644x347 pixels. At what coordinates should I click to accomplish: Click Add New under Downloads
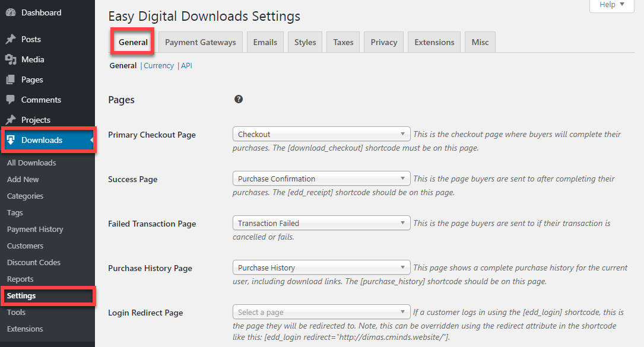pyautogui.click(x=23, y=180)
